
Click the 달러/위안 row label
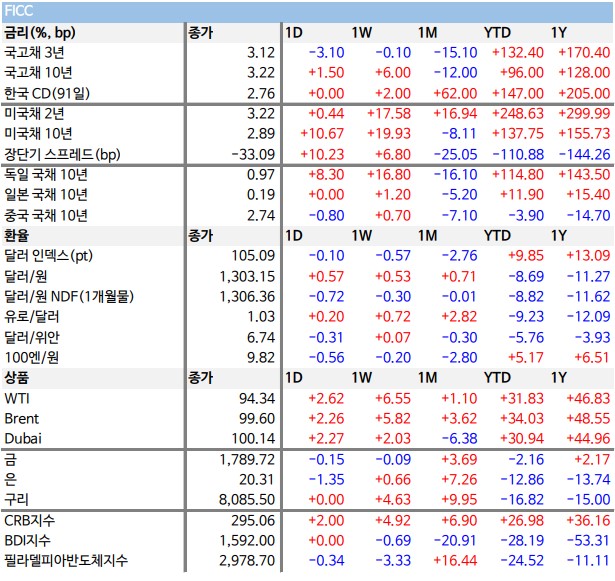coord(32,337)
